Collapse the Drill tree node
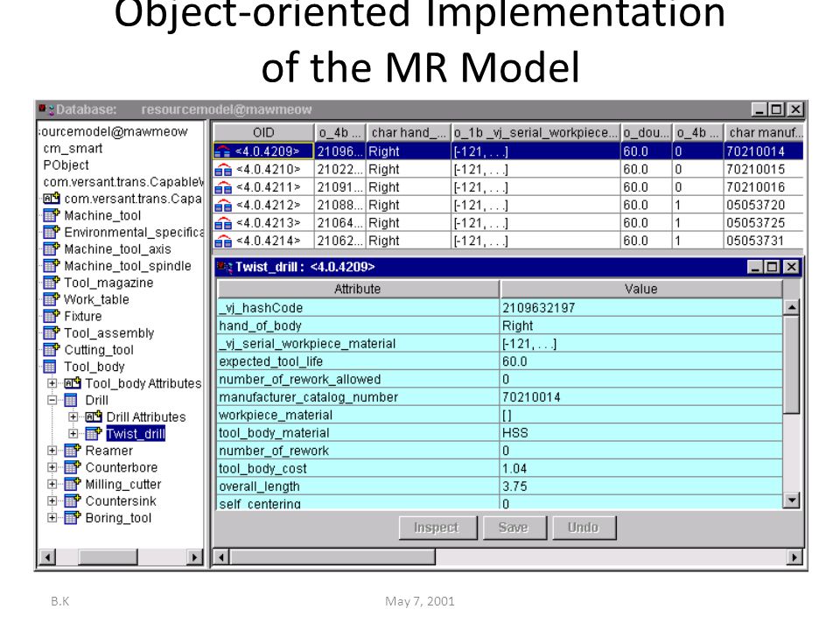 (52, 400)
